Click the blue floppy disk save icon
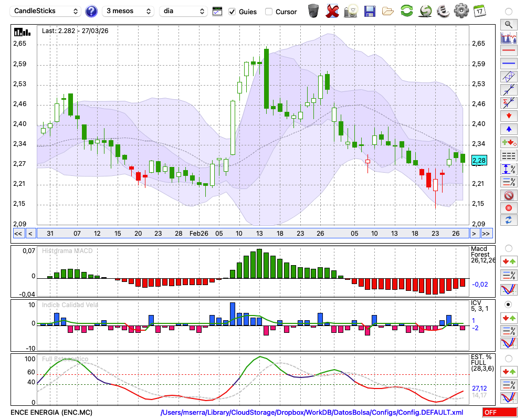The height and width of the screenshot is (420, 525). [x=370, y=10]
